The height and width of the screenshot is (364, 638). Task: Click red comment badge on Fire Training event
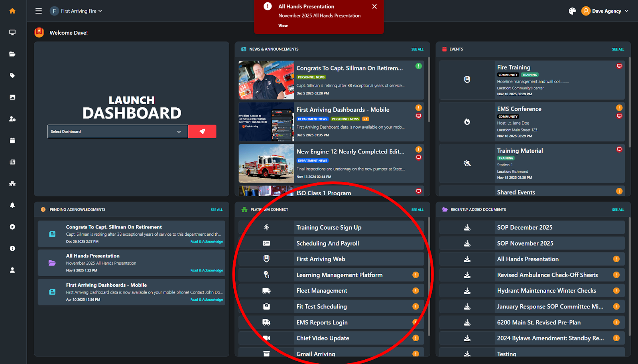pos(619,66)
